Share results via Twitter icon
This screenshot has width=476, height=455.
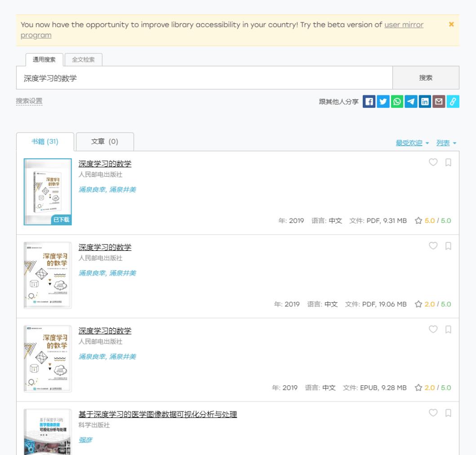(x=383, y=102)
